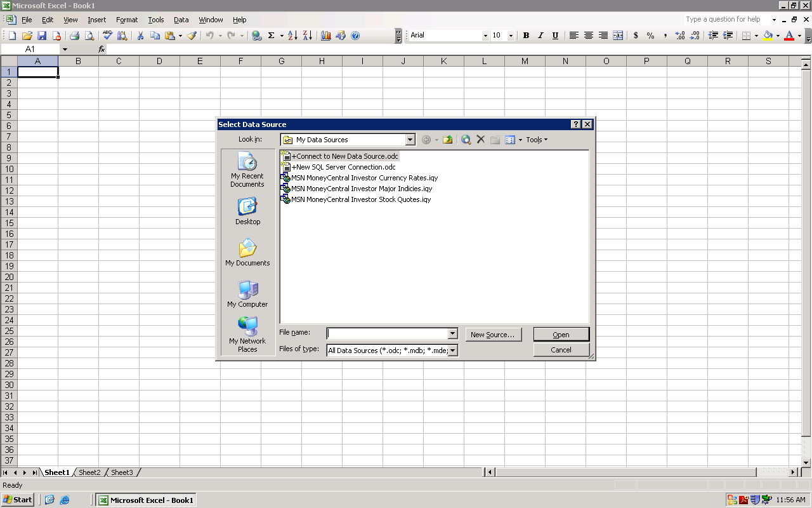Viewport: 812px width, 508px height.
Task: Click the Open folder icon in Excel toolbar
Action: (27, 36)
